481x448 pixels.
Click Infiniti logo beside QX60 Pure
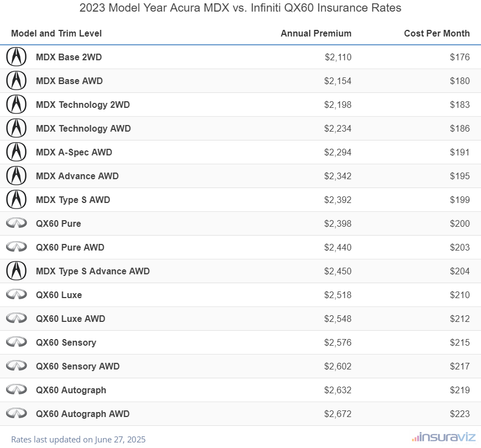pyautogui.click(x=17, y=223)
